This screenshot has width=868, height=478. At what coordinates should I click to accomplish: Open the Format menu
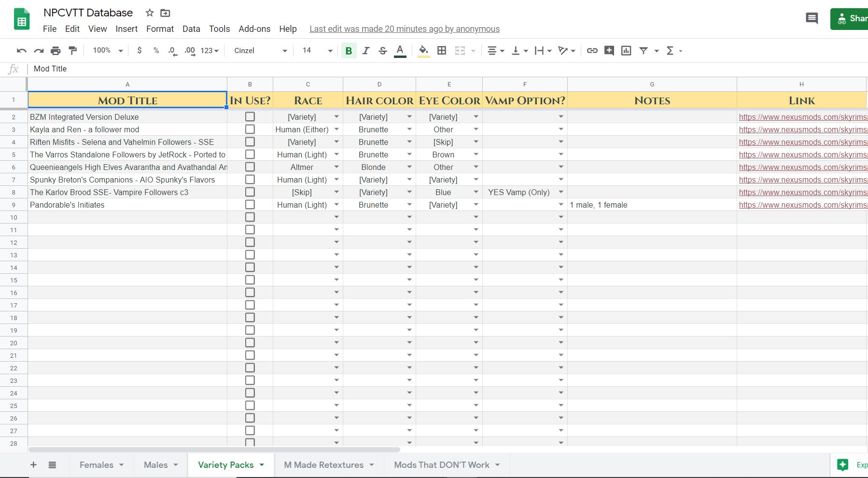160,29
